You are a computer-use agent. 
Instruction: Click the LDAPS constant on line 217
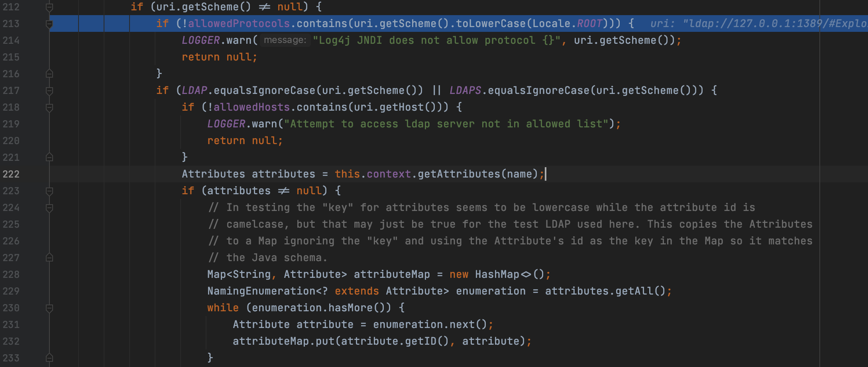coord(465,90)
